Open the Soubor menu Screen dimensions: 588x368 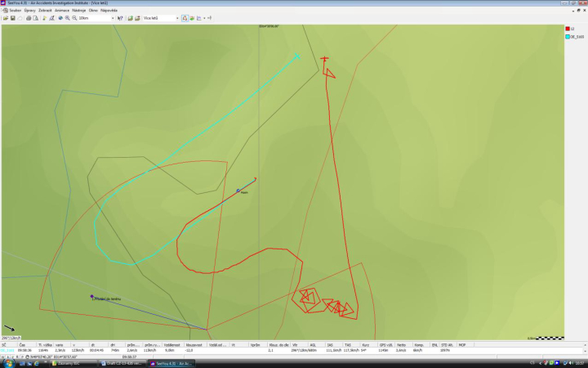(15, 11)
